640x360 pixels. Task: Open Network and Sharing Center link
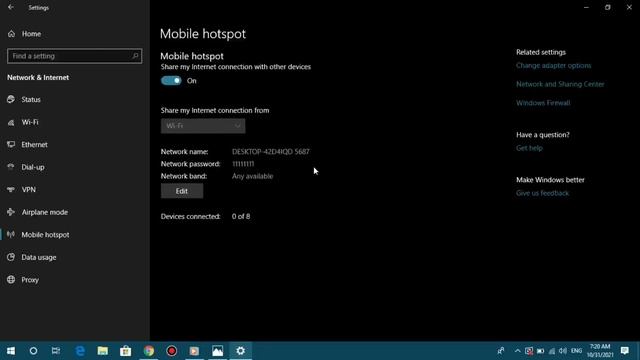(x=560, y=84)
